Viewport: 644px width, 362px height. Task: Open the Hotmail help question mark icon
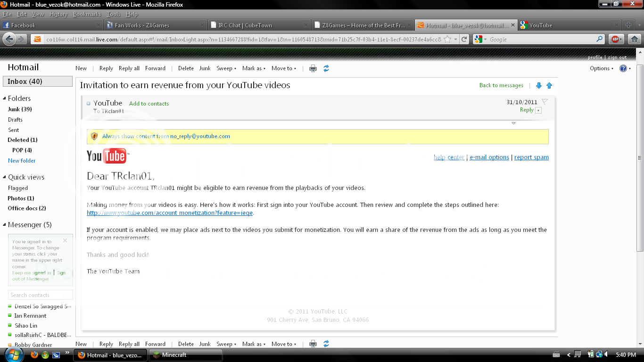pyautogui.click(x=623, y=68)
